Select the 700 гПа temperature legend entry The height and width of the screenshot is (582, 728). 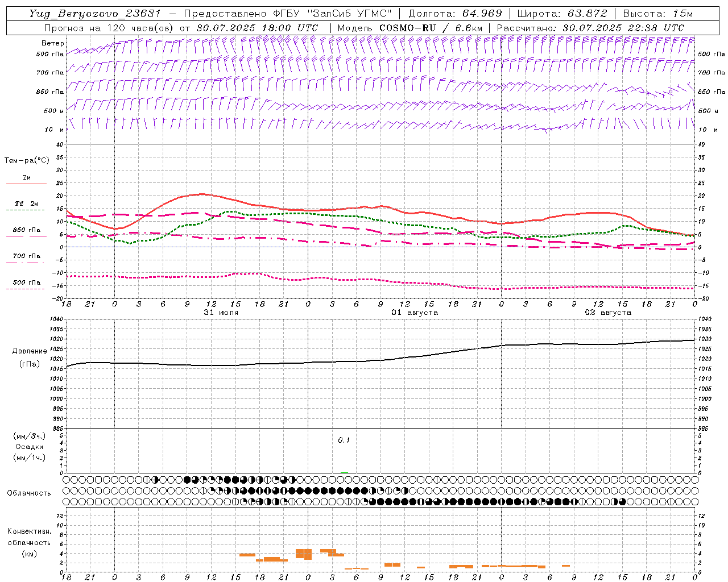(26, 256)
